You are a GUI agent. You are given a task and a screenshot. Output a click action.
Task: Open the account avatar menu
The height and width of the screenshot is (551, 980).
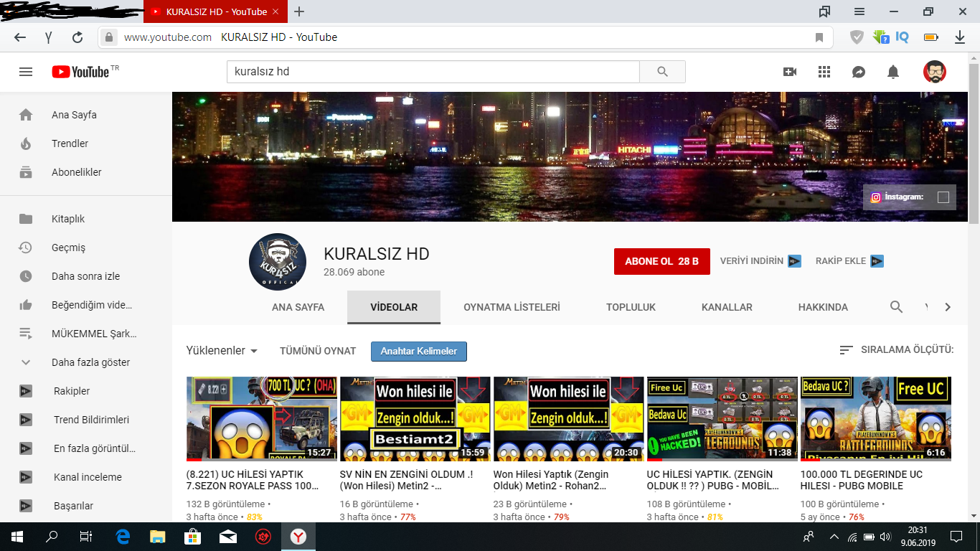pyautogui.click(x=935, y=72)
